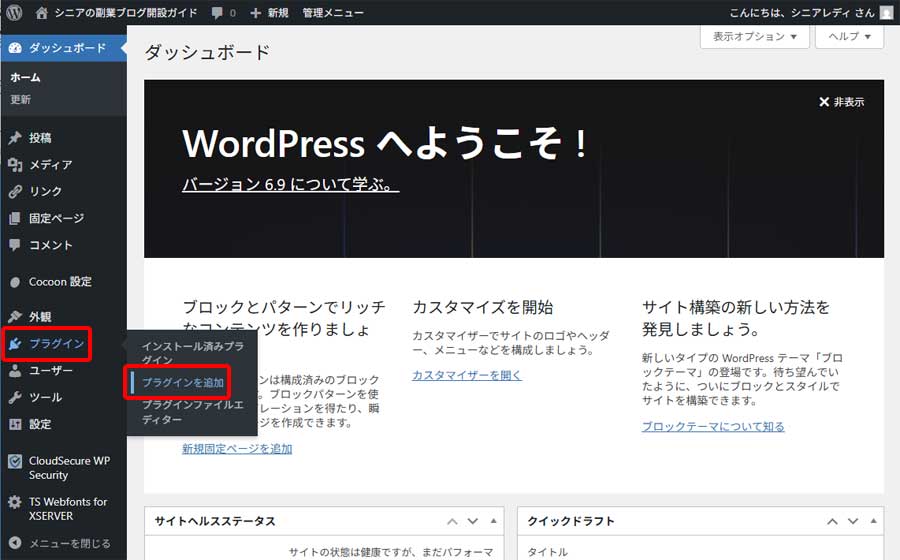Viewport: 900px width, 560px height.
Task: Click the paintbrush icon beside 外観
Action: (x=15, y=317)
